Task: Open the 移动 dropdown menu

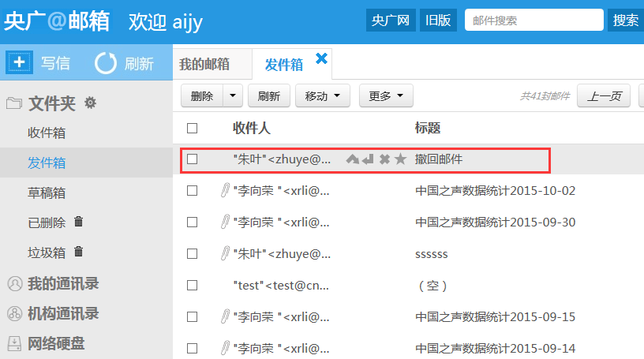Action: 323,95
